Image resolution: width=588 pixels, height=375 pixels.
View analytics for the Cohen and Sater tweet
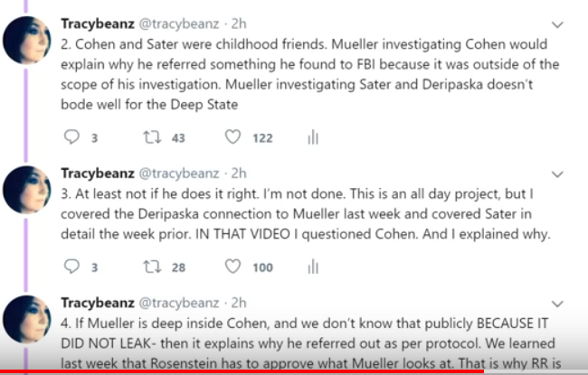point(313,137)
